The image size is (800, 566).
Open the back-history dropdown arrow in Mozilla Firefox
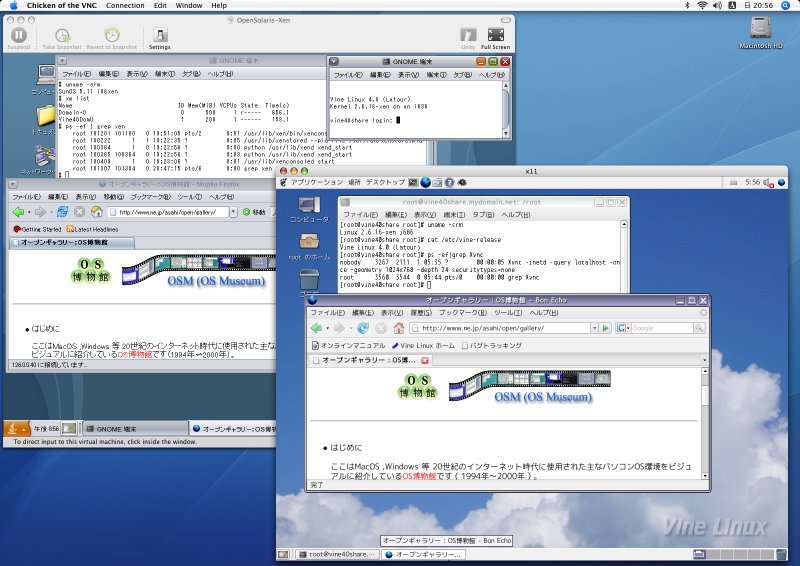29,212
